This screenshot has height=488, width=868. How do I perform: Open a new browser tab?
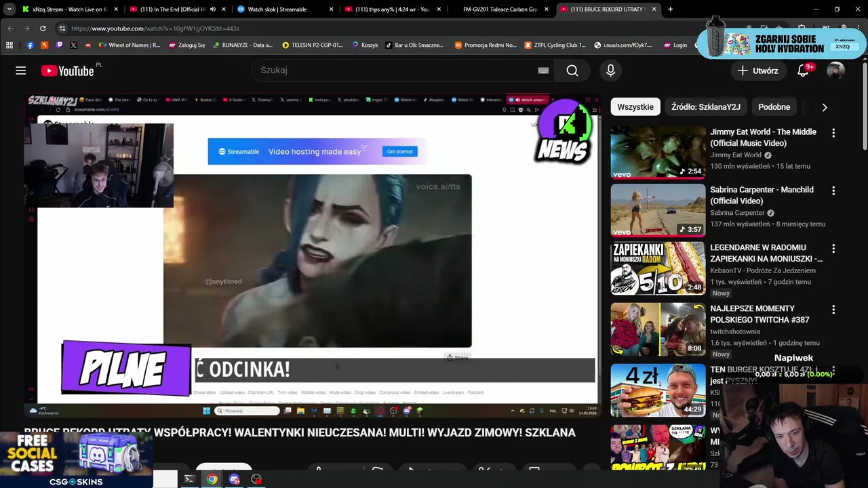click(670, 9)
